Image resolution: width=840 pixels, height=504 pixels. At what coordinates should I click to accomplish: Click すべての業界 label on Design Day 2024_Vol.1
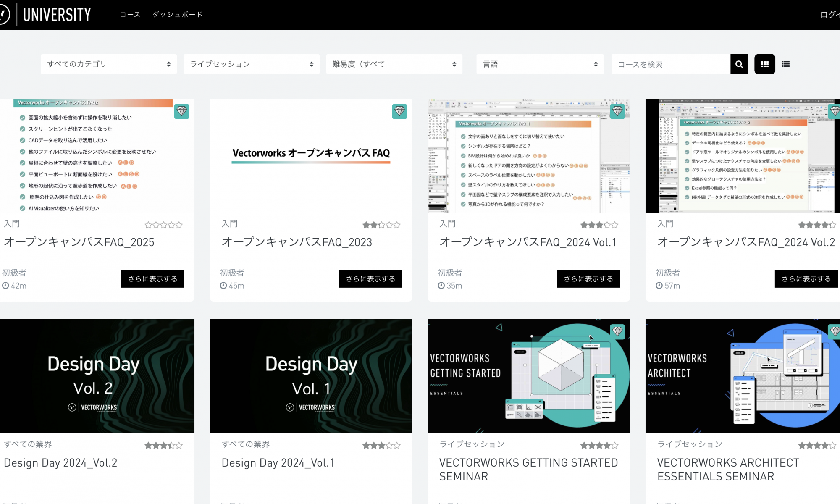(246, 444)
